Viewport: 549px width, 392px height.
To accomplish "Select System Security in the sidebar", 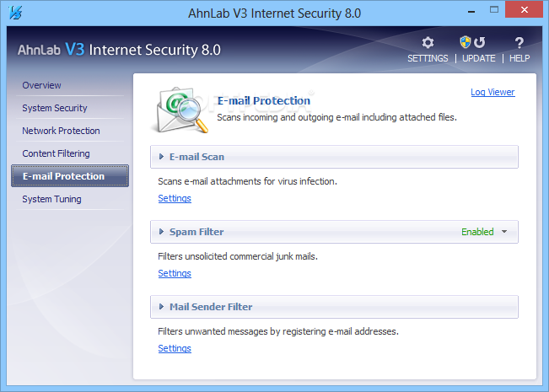I will (54, 108).
